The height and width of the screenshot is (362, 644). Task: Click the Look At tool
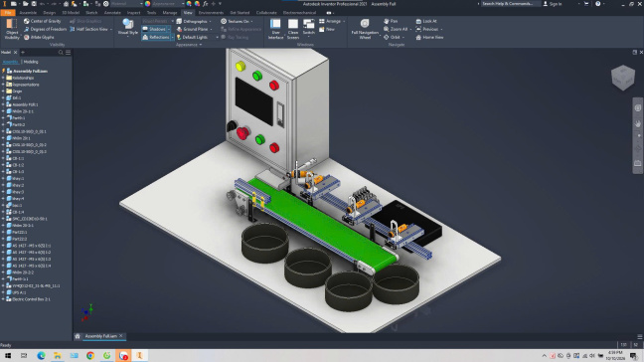[x=426, y=21]
